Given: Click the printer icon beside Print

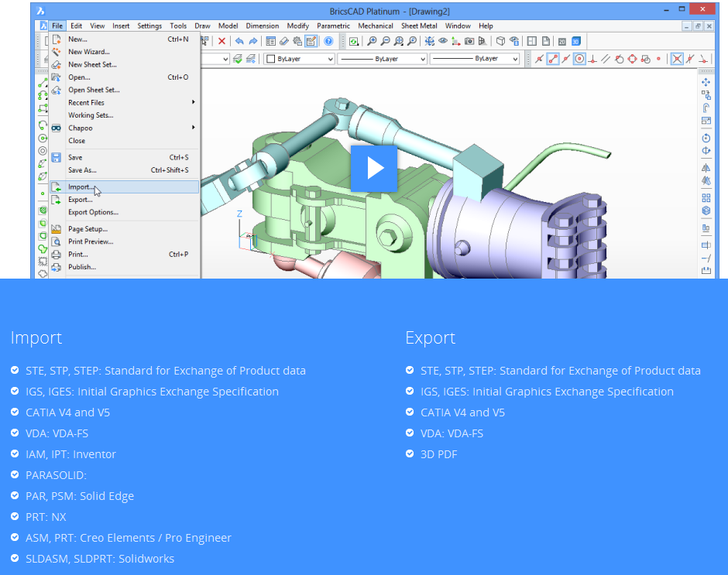Looking at the screenshot, I should point(57,255).
